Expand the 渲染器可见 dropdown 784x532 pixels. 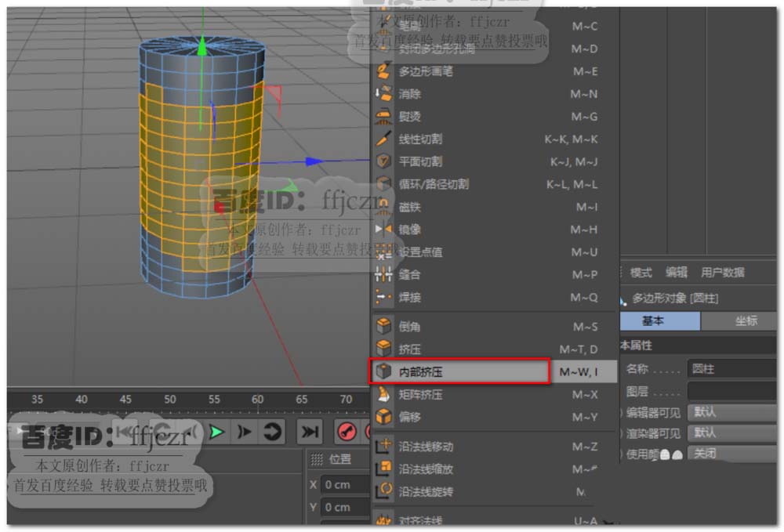pos(731,432)
